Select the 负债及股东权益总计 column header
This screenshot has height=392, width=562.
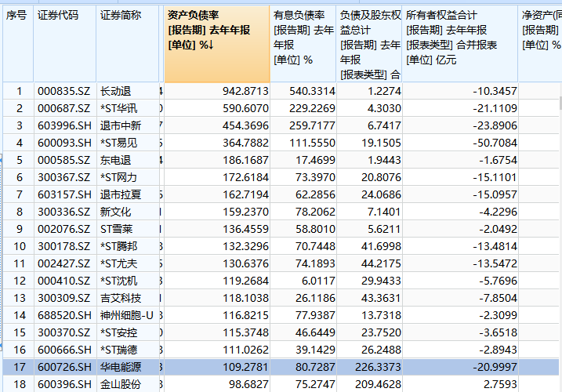pyautogui.click(x=370, y=45)
